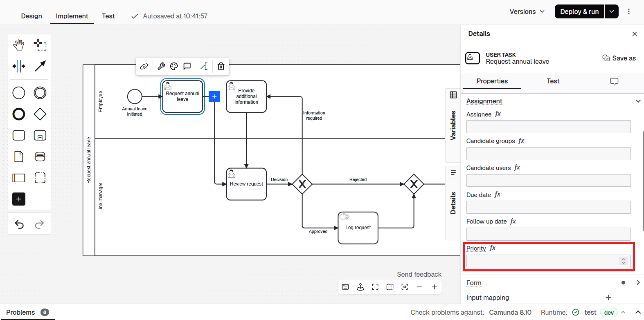The image size is (644, 320).
Task: Switch to the top Test tab
Action: [108, 16]
